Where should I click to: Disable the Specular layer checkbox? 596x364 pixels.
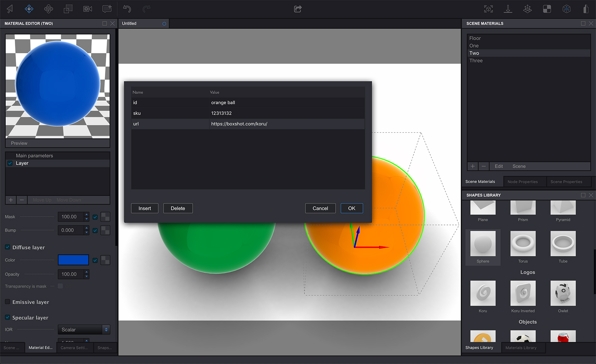(7, 318)
